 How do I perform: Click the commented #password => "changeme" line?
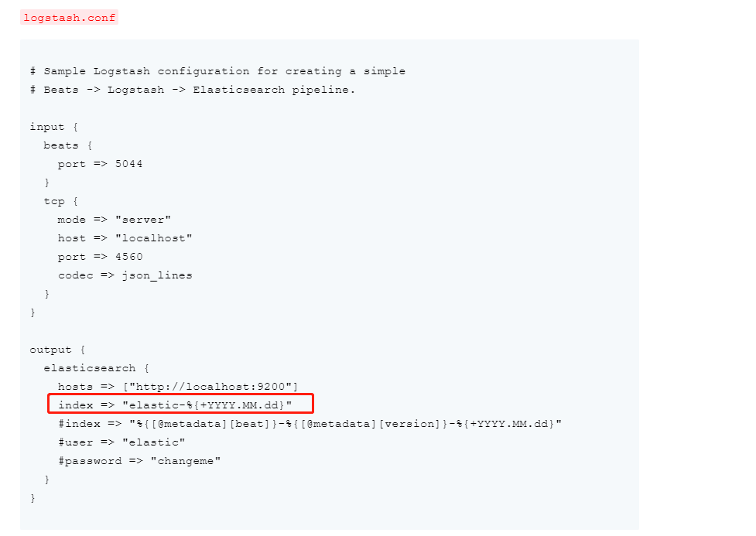click(x=139, y=461)
